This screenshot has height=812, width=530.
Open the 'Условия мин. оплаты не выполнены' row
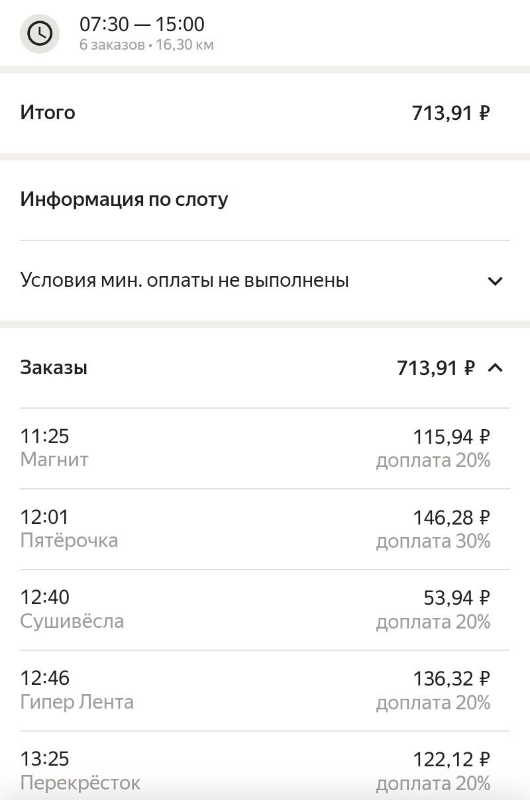pyautogui.click(x=185, y=280)
